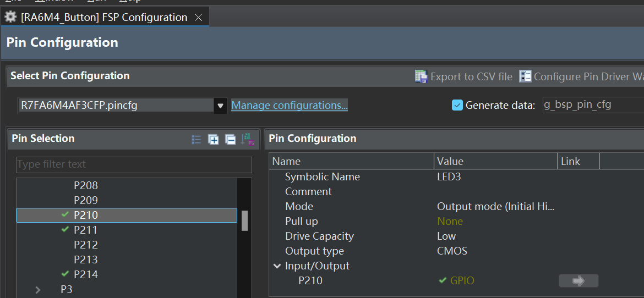Click Expand All icon in Pin Selection
644x298 pixels.
coord(214,140)
